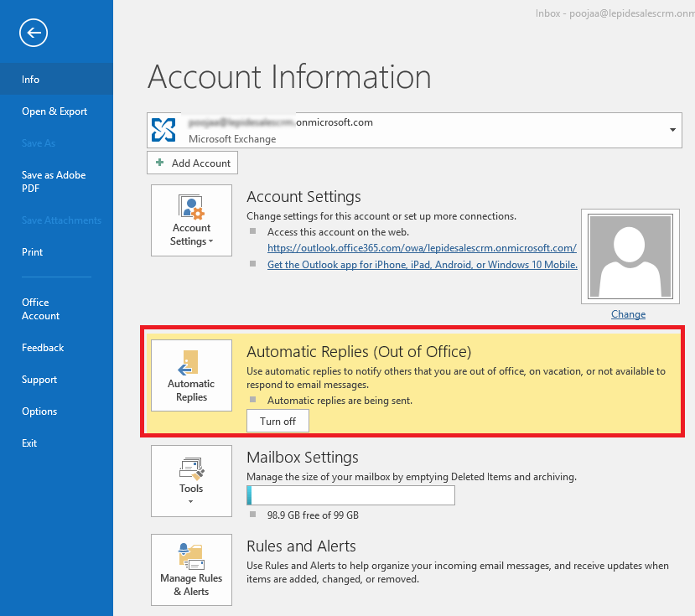This screenshot has height=616, width=695.
Task: Click the Microsoft Exchange account icon
Action: pos(163,130)
